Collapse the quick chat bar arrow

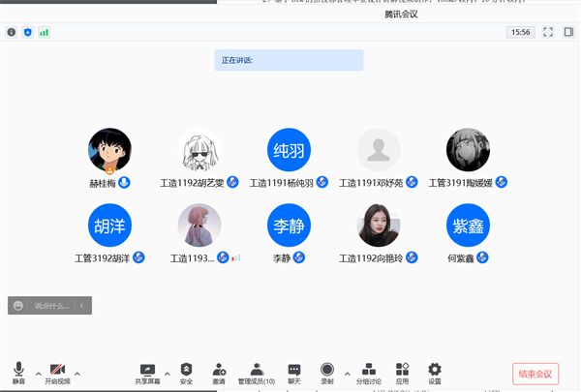tap(82, 306)
